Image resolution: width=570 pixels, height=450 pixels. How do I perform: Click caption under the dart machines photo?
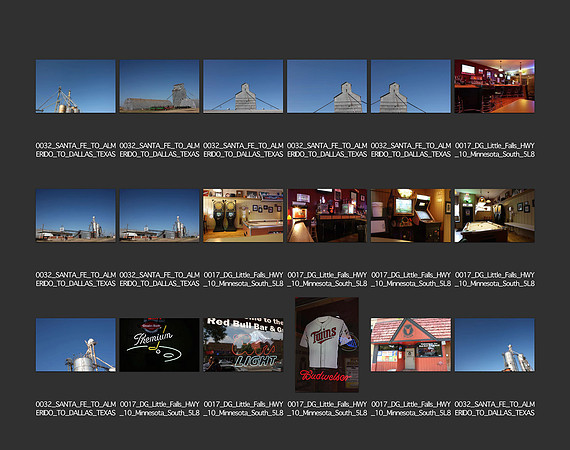point(243,279)
